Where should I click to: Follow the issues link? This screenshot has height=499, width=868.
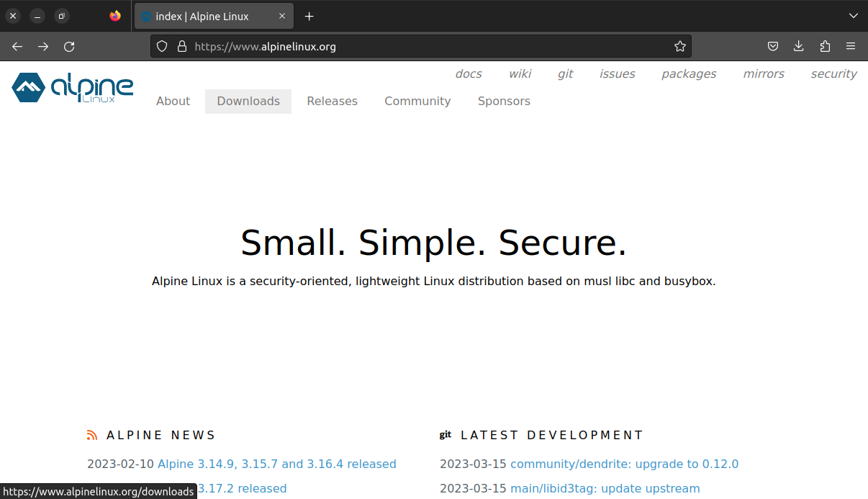coord(618,73)
